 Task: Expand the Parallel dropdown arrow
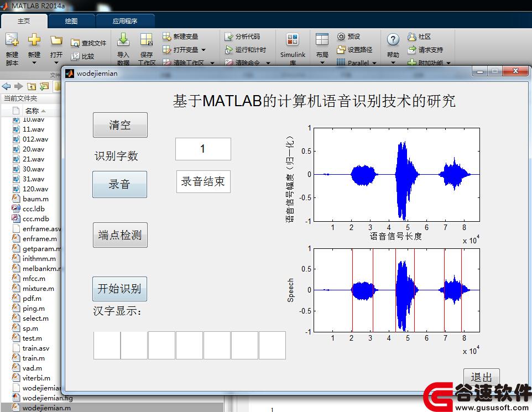point(374,63)
